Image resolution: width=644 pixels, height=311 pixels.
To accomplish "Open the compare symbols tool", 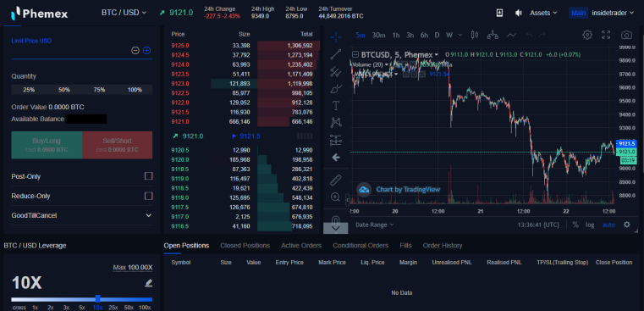I will pyautogui.click(x=493, y=35).
